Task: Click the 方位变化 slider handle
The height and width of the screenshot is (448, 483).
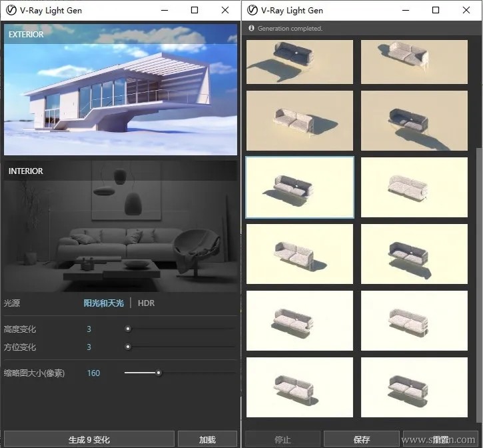Action: point(128,347)
